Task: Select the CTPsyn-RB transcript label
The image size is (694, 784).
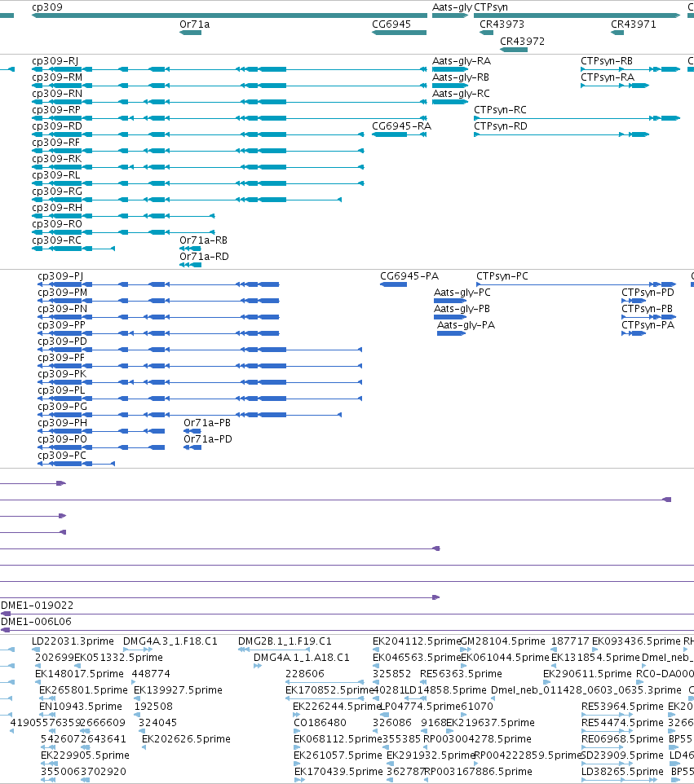Action: [x=607, y=61]
